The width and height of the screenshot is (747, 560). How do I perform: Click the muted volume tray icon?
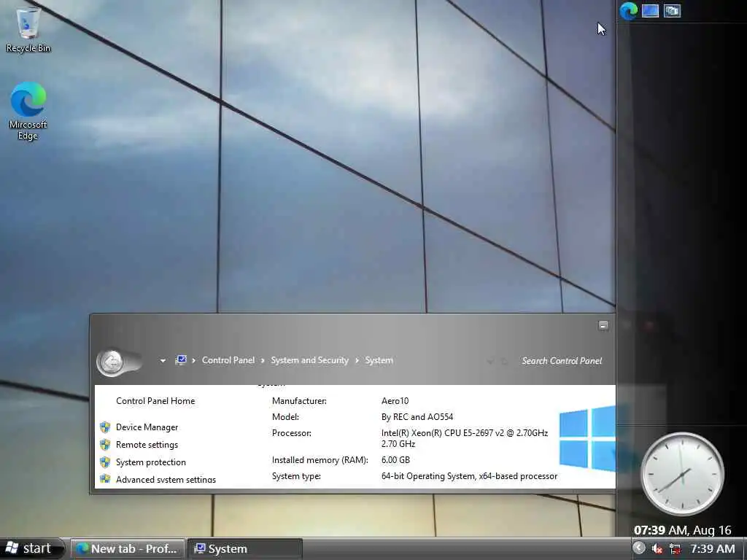(x=657, y=549)
